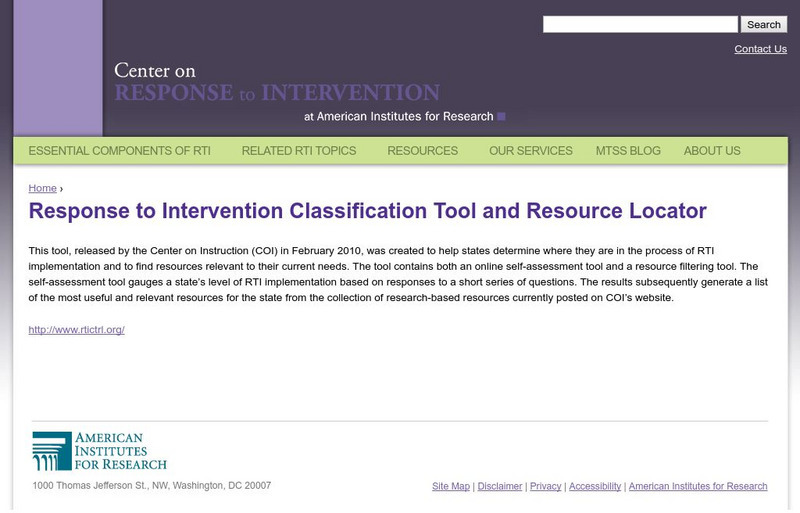Click the page title heading text

[x=367, y=211]
